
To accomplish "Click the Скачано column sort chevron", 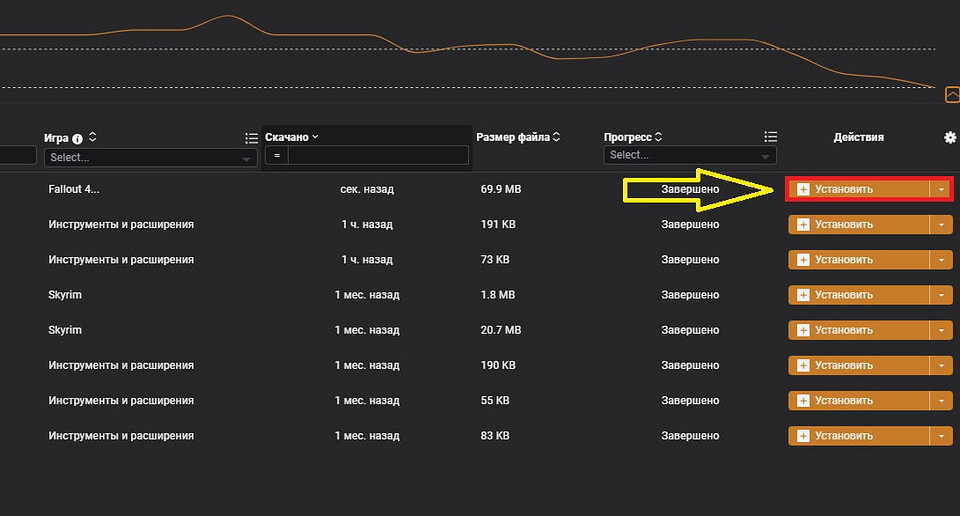I will (315, 137).
